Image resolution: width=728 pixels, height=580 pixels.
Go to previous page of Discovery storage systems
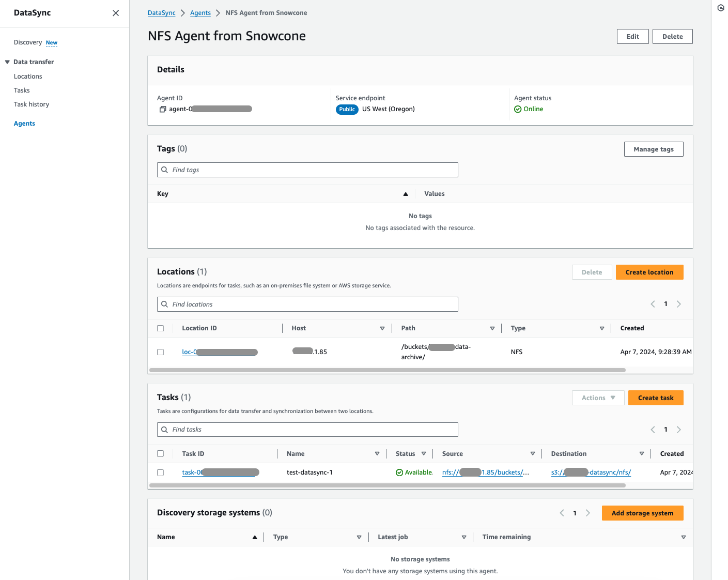[562, 513]
